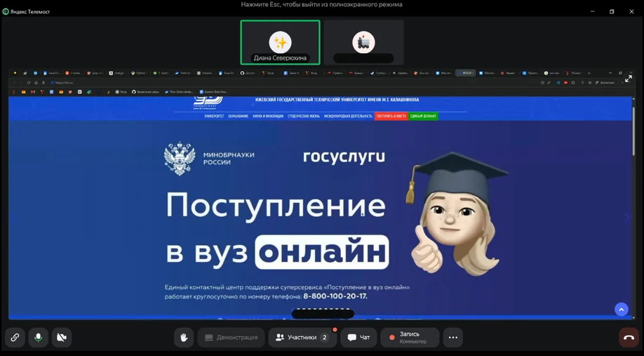Screen dimensions: 644x356
Task: Switch to the last tab with Yandex icon
Action: click(574, 73)
